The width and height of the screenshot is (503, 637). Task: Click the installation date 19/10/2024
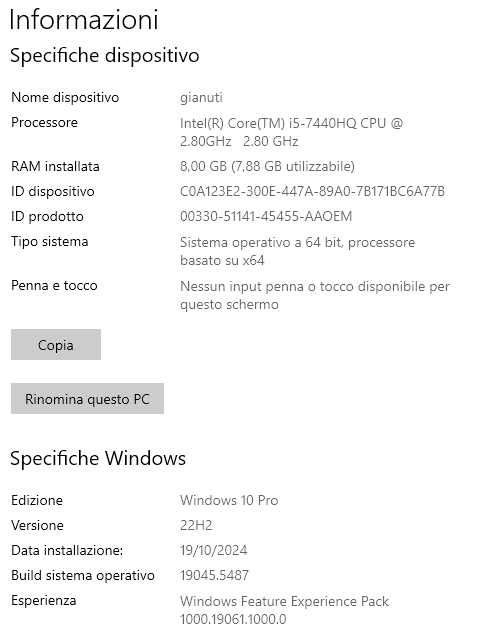pos(214,550)
